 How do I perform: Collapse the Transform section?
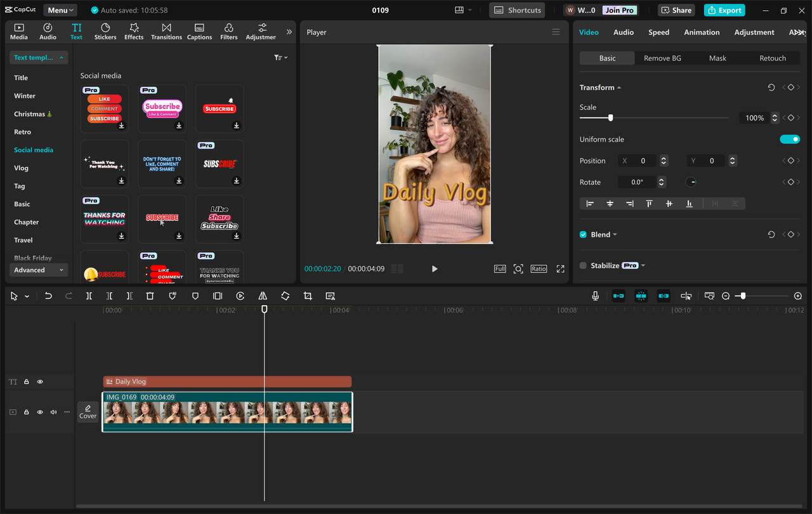pyautogui.click(x=619, y=87)
